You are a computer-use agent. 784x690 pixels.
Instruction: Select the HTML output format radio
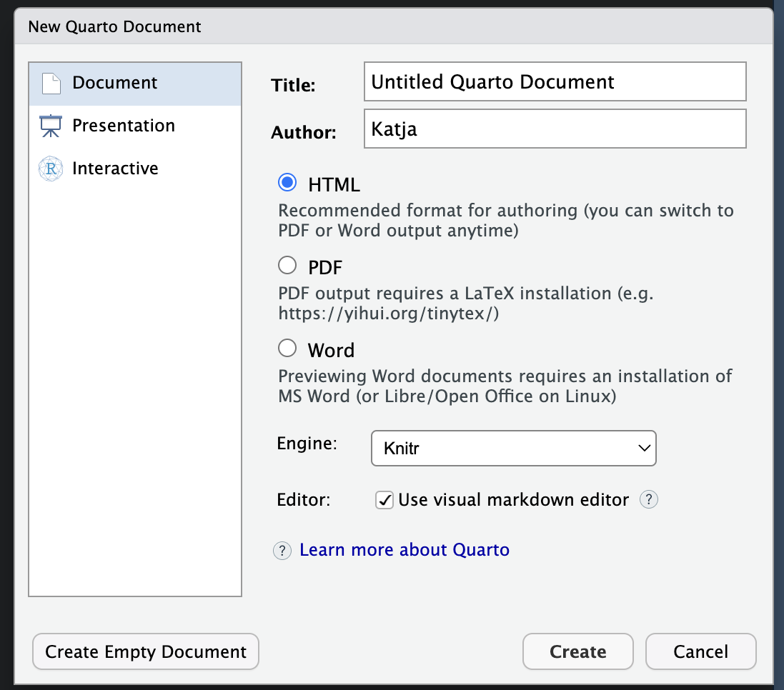coord(287,184)
